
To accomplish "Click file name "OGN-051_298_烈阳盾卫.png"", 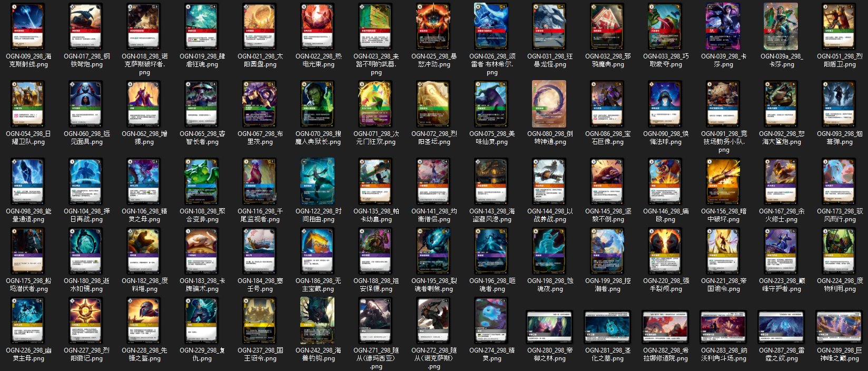I will (840, 60).
